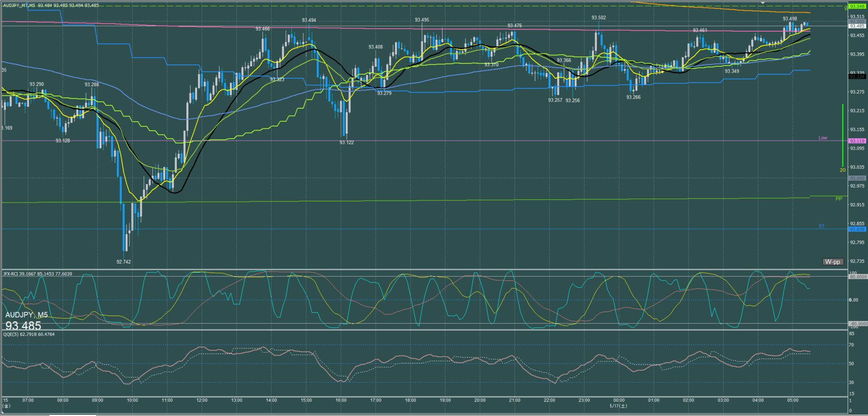This screenshot has width=868, height=416.
Task: Select the Low line label
Action: coord(823,138)
